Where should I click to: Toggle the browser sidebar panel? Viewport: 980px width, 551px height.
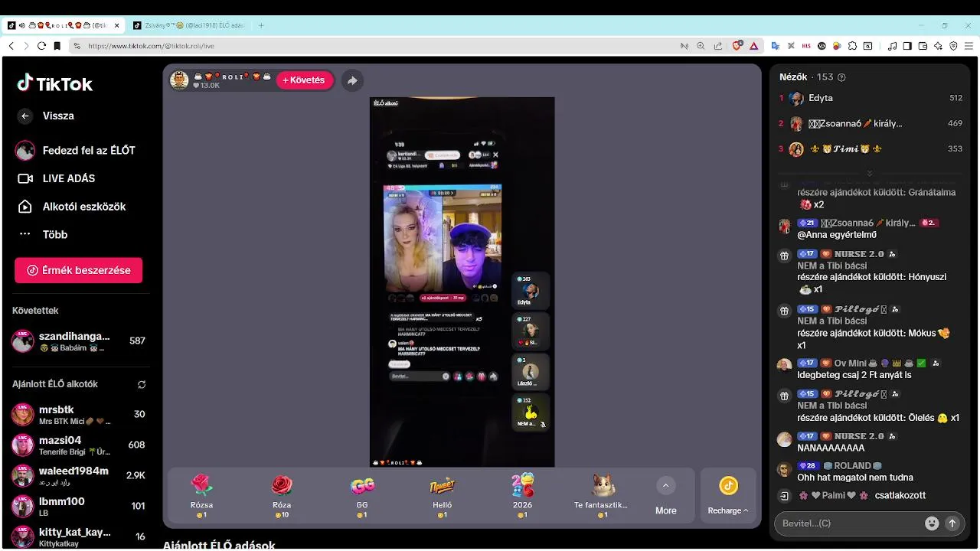tap(907, 46)
